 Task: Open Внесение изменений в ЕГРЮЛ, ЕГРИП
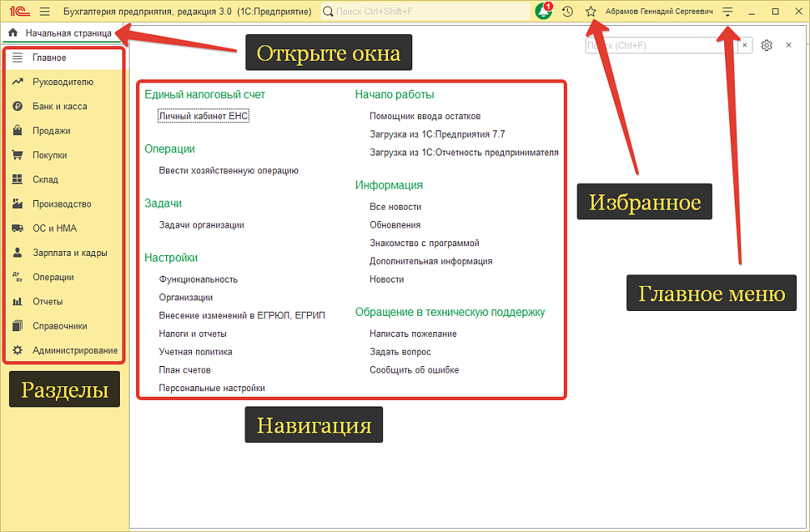tap(241, 315)
